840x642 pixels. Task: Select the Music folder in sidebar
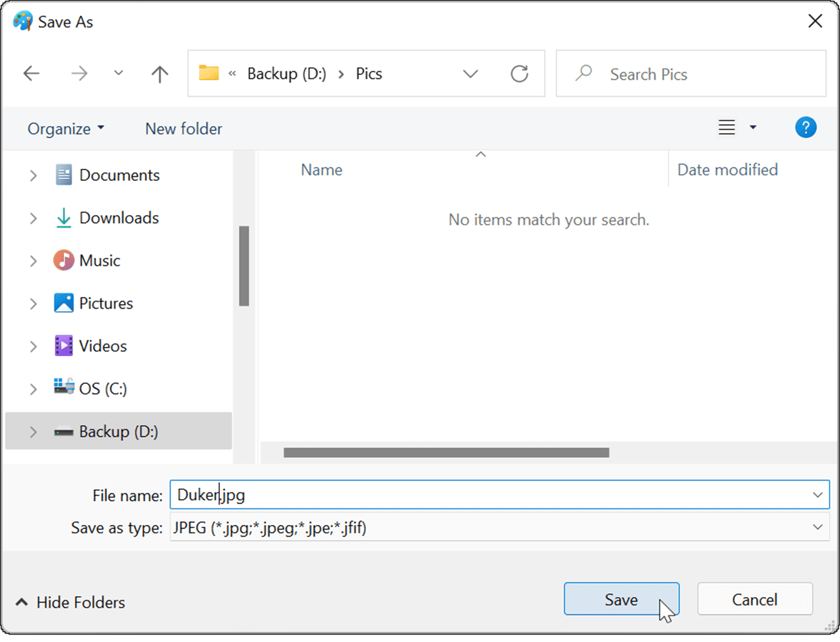[100, 260]
